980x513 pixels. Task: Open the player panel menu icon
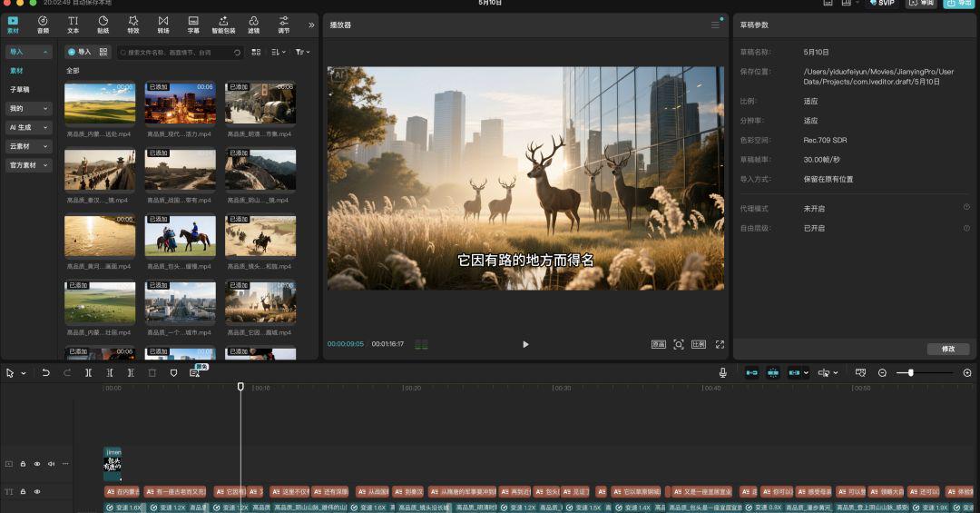[x=715, y=25]
